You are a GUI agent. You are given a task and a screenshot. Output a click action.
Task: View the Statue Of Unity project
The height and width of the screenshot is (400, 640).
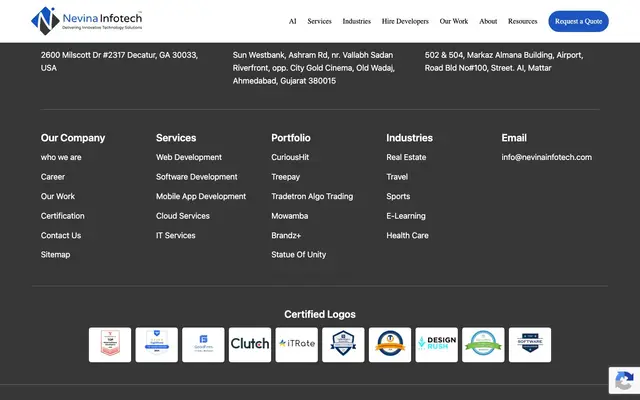[299, 255]
